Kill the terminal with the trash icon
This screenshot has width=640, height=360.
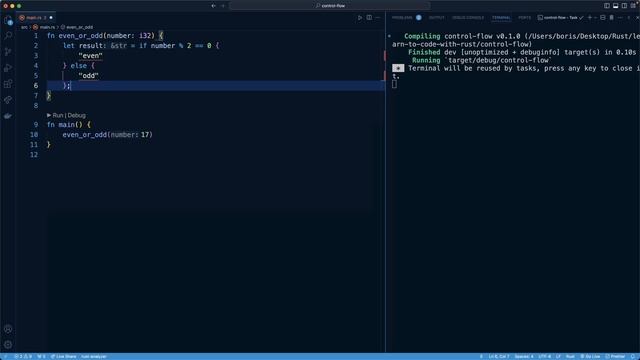[611, 18]
